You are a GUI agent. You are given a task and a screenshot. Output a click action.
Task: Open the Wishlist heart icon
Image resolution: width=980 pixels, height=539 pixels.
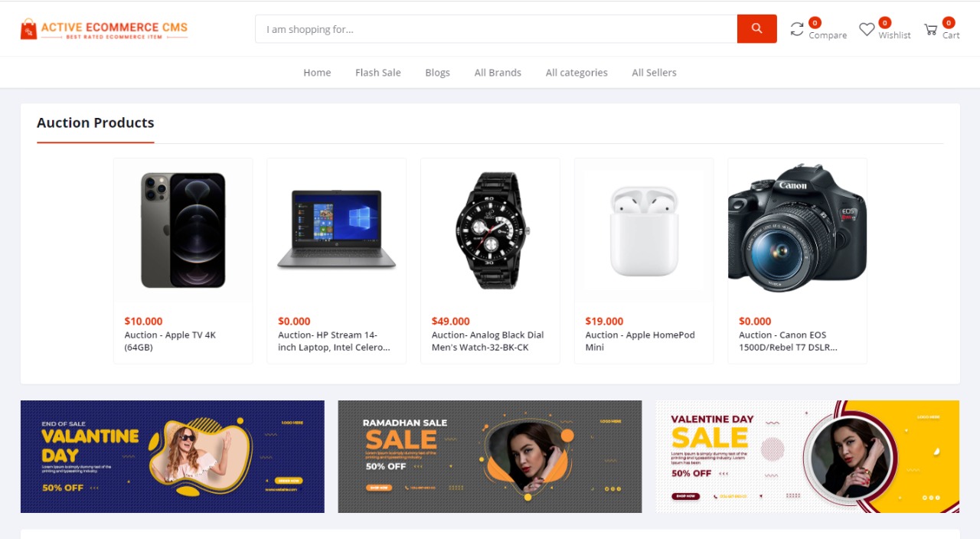coord(867,29)
